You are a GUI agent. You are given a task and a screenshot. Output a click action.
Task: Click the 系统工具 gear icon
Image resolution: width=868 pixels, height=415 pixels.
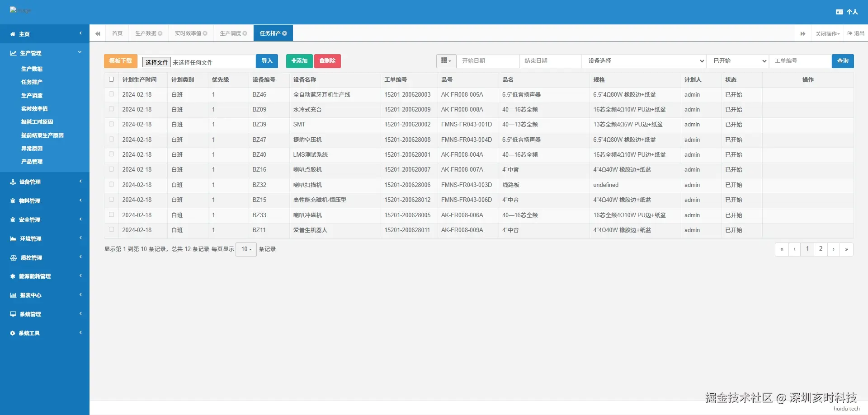(13, 333)
